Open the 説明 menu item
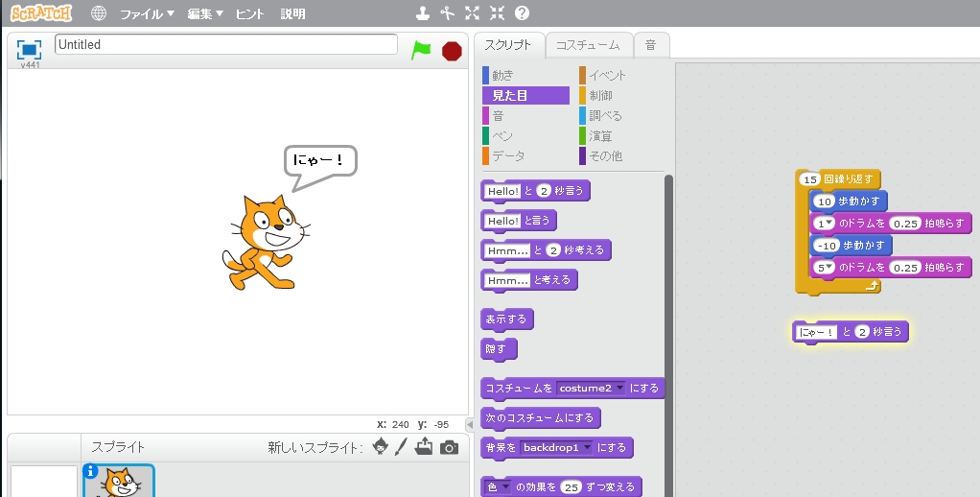Image resolution: width=980 pixels, height=497 pixels. (x=292, y=13)
